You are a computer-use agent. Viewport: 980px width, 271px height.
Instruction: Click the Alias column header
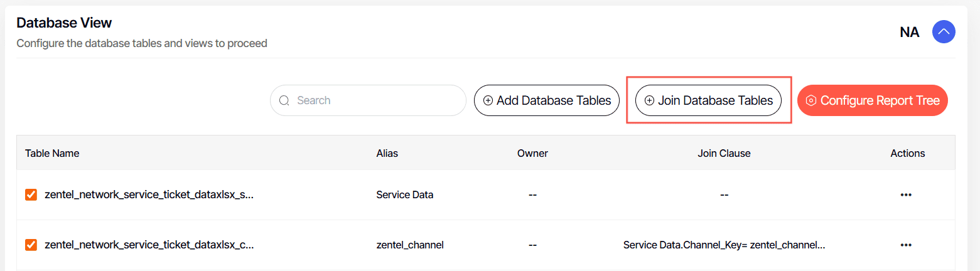coord(387,153)
